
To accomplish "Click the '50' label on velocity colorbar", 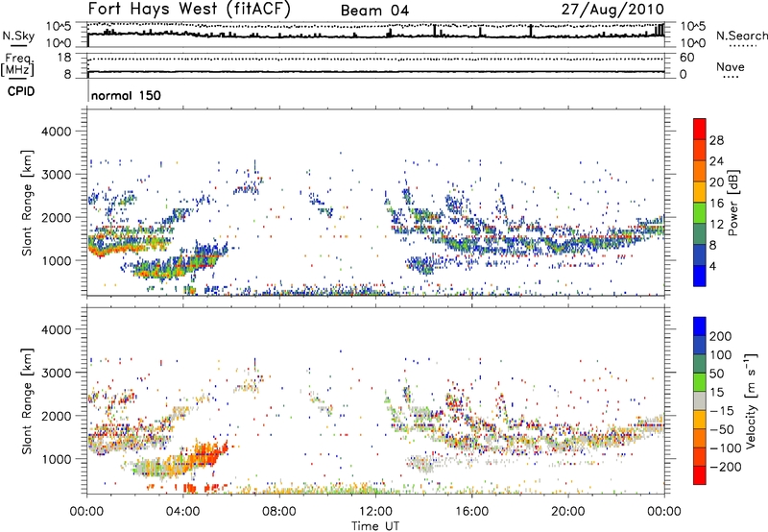I will (x=716, y=374).
